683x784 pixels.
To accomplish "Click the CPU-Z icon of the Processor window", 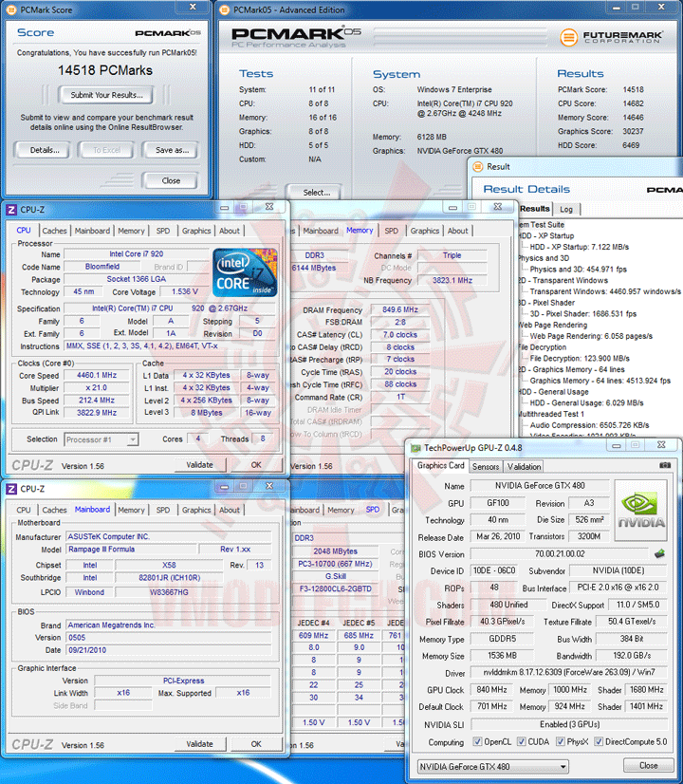I will [11, 210].
